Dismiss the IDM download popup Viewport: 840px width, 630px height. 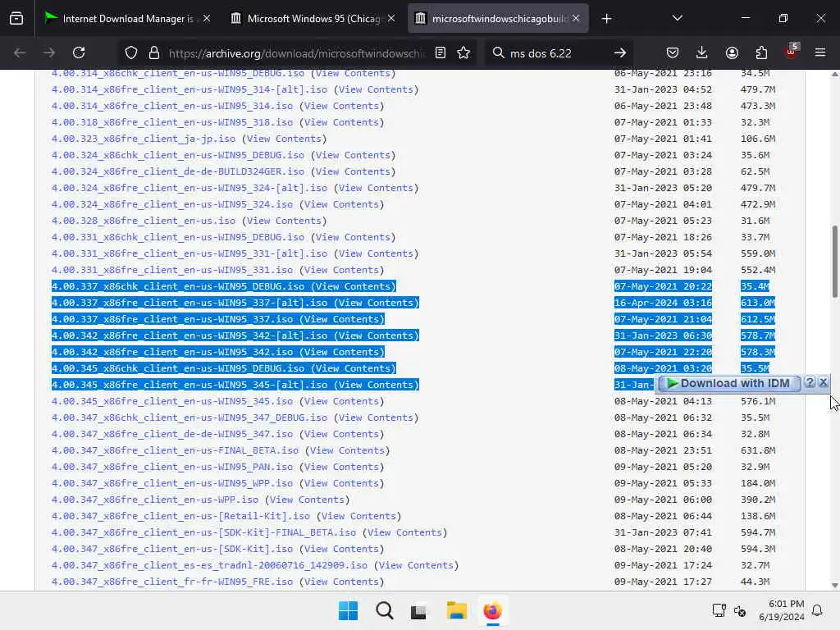click(824, 382)
